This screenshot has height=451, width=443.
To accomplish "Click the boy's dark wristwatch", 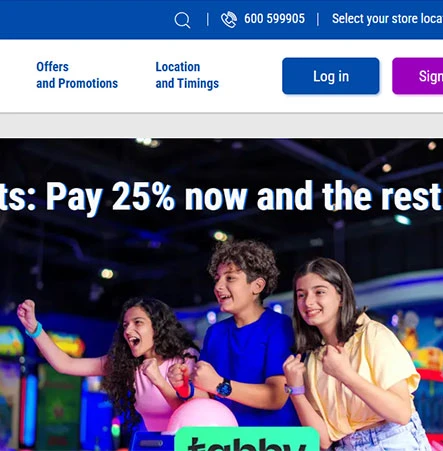I will tap(224, 388).
